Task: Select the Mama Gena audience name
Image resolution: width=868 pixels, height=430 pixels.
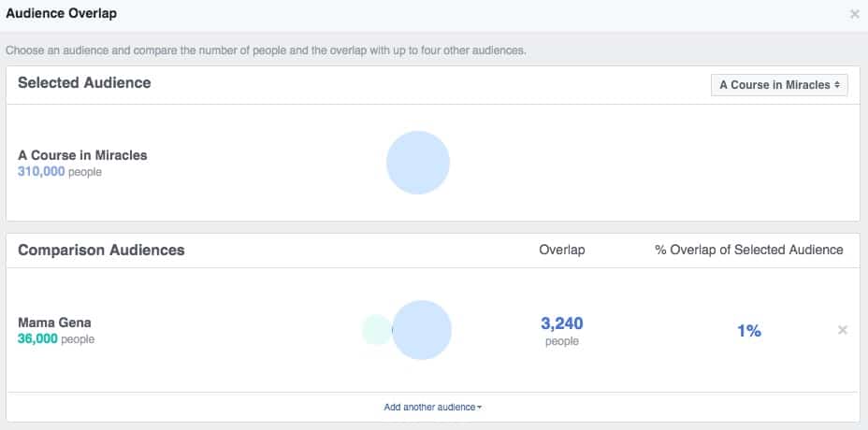Action: coord(54,322)
